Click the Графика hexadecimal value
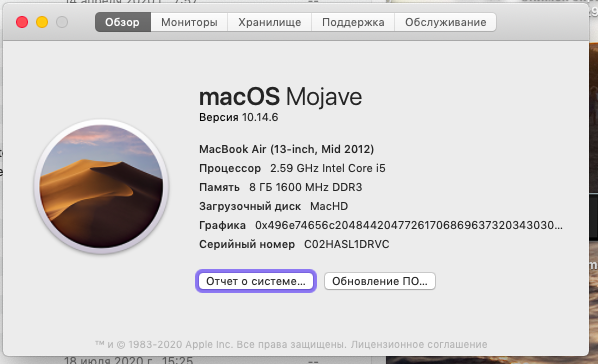 (x=409, y=225)
